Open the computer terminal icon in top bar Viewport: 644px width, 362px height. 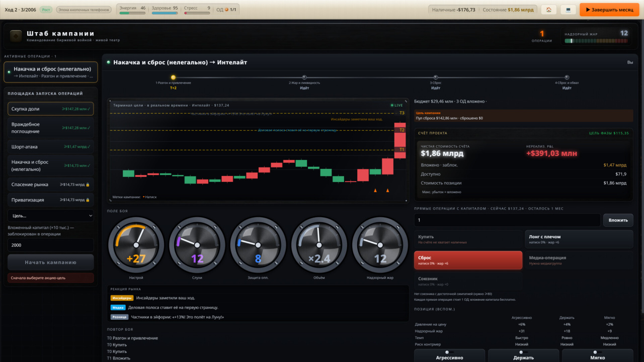tap(568, 10)
